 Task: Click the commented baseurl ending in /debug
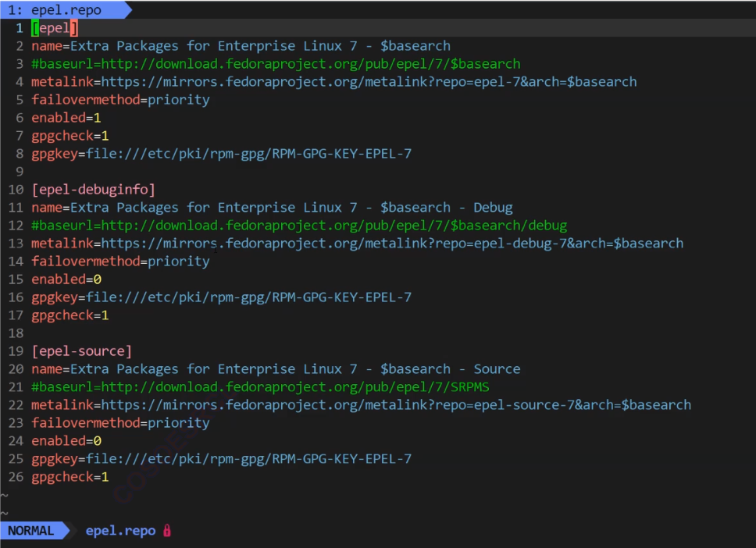(x=299, y=225)
